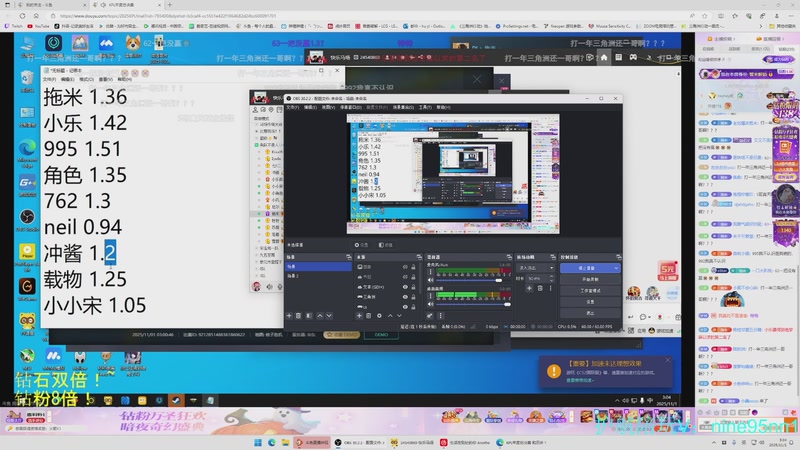Open Windows Start menu
Screen dimensions: 800x450
coord(258,442)
